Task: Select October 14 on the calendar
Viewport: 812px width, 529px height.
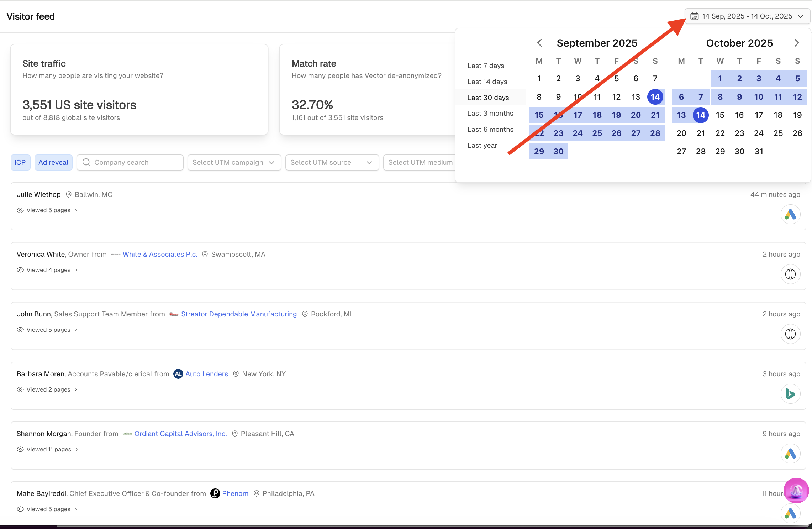Action: [x=701, y=115]
